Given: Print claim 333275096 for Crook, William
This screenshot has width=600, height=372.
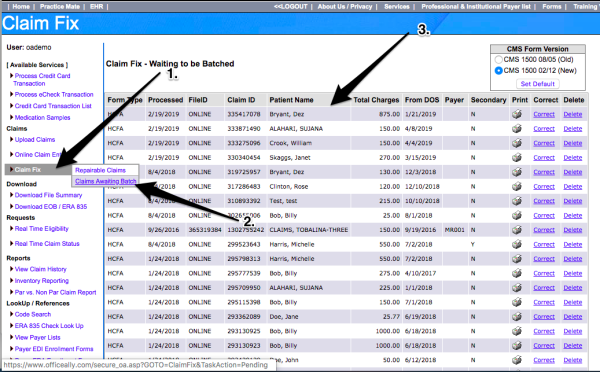Looking at the screenshot, I should (517, 143).
